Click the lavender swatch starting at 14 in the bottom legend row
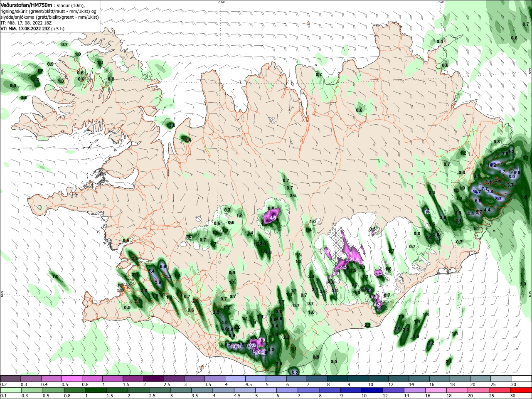This screenshot has height=399, width=532. click(414, 390)
